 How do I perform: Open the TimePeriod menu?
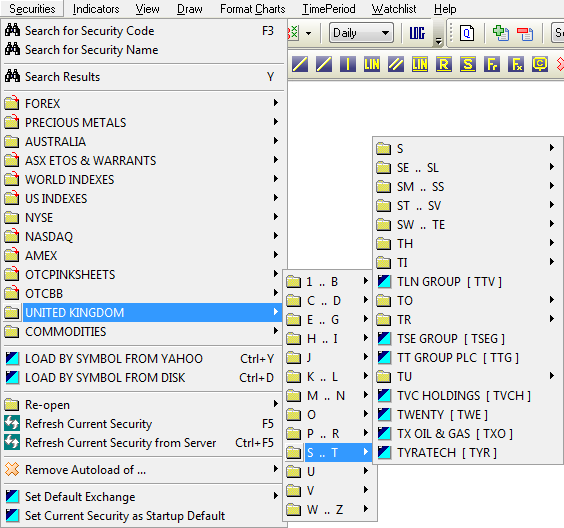(329, 9)
